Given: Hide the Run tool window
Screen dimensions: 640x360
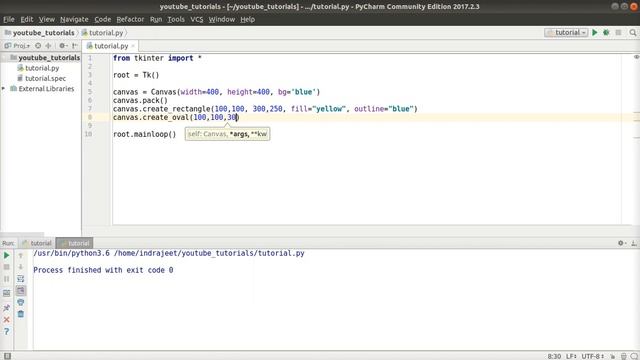Looking at the screenshot, I should pos(633,243).
